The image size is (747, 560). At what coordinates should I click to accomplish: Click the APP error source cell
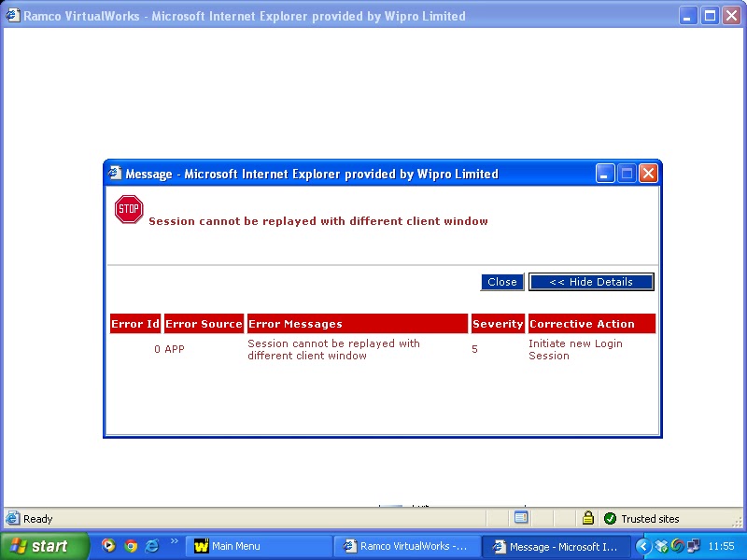(175, 349)
